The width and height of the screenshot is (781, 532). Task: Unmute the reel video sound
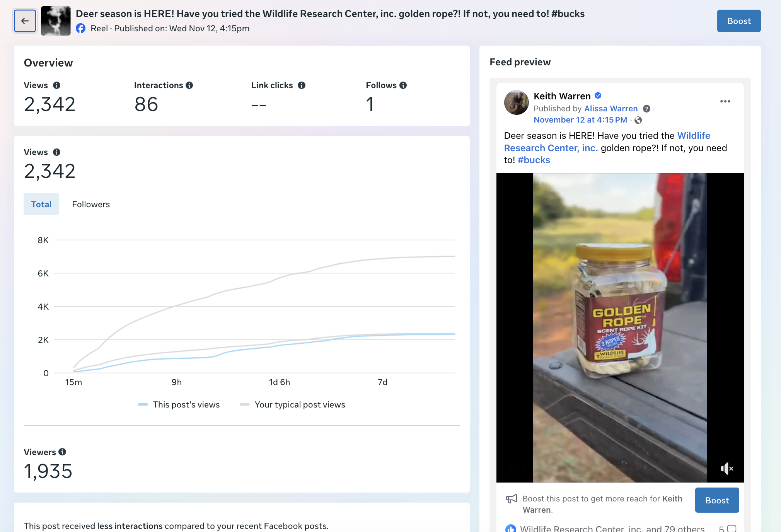tap(726, 469)
